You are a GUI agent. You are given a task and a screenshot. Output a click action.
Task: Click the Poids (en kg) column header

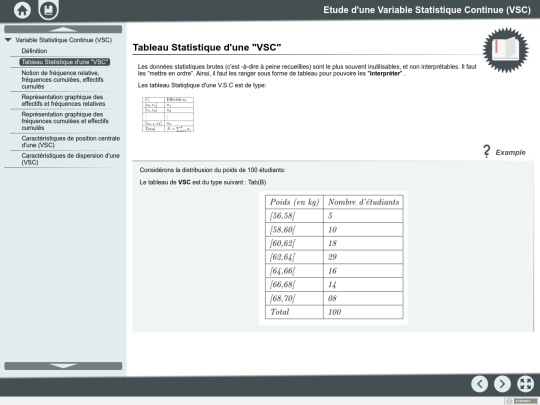pos(294,202)
